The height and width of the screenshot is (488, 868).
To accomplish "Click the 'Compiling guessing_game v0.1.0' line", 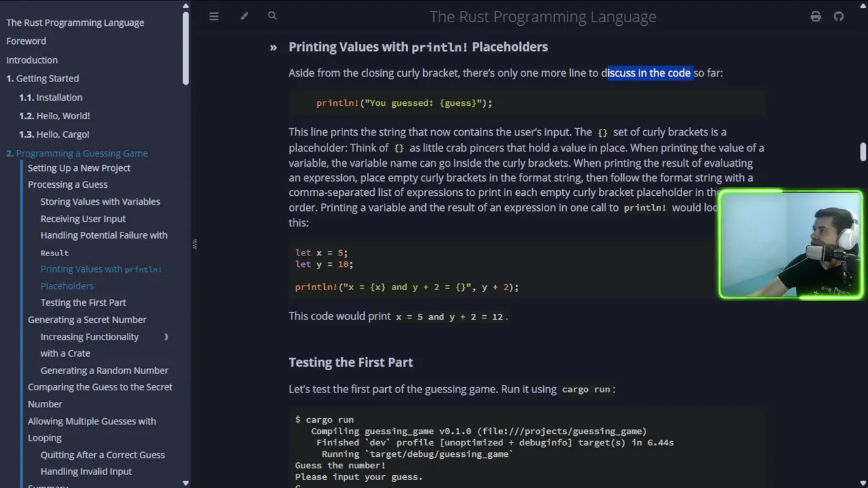I will 479,431.
